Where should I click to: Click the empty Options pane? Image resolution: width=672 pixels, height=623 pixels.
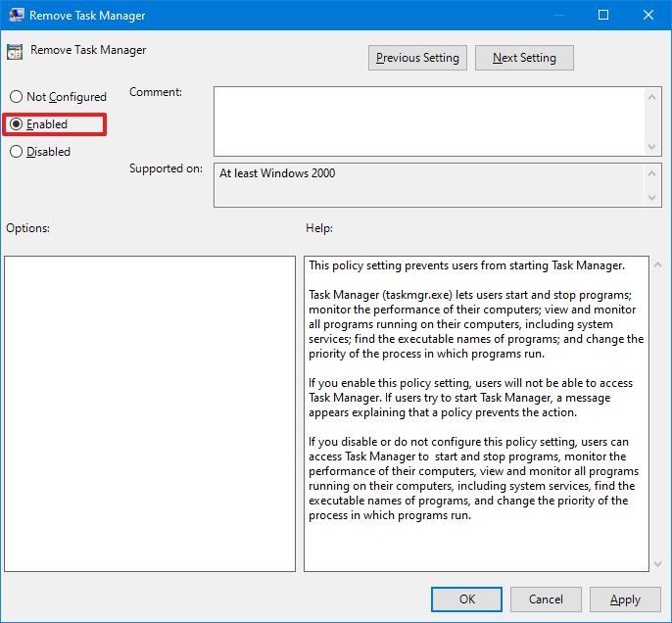click(150, 413)
